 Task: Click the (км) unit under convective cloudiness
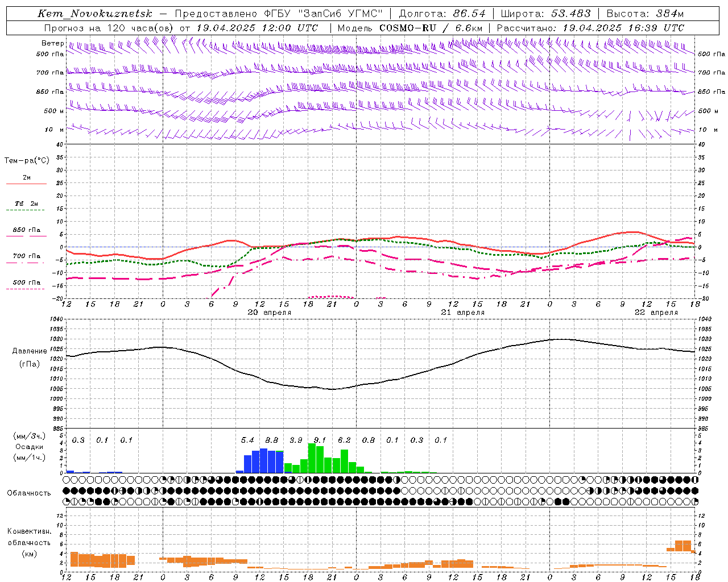click(x=29, y=554)
